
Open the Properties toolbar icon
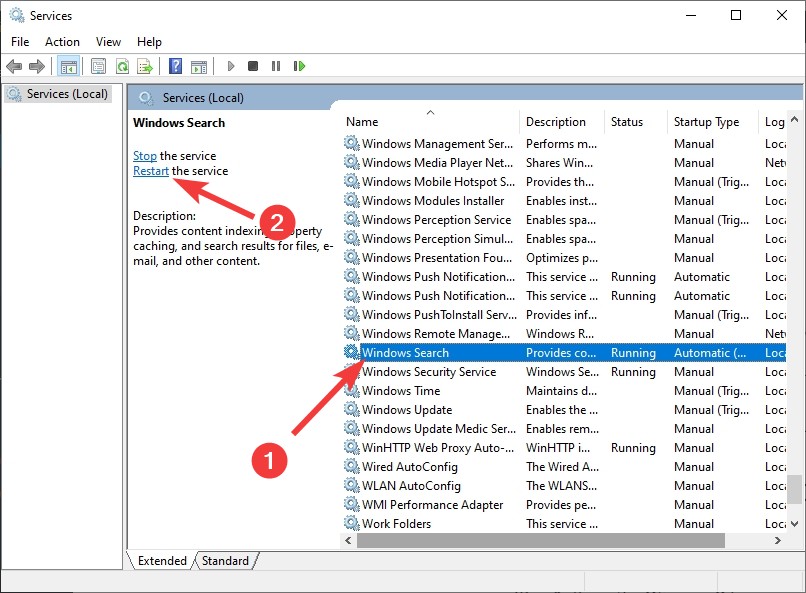[98, 66]
